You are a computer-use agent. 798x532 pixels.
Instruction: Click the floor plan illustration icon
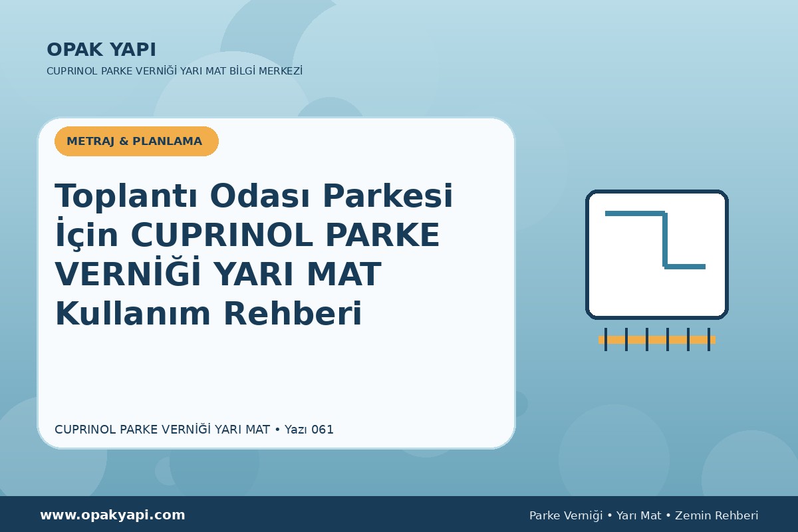tap(657, 255)
